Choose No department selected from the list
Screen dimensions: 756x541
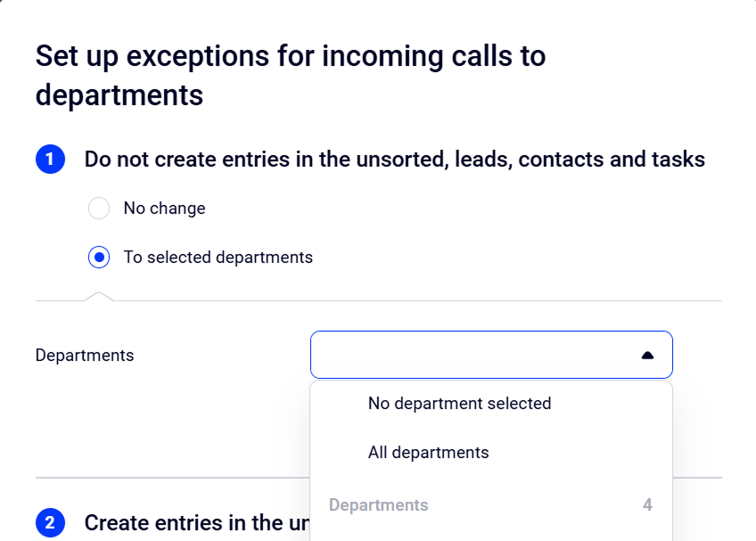(x=459, y=404)
